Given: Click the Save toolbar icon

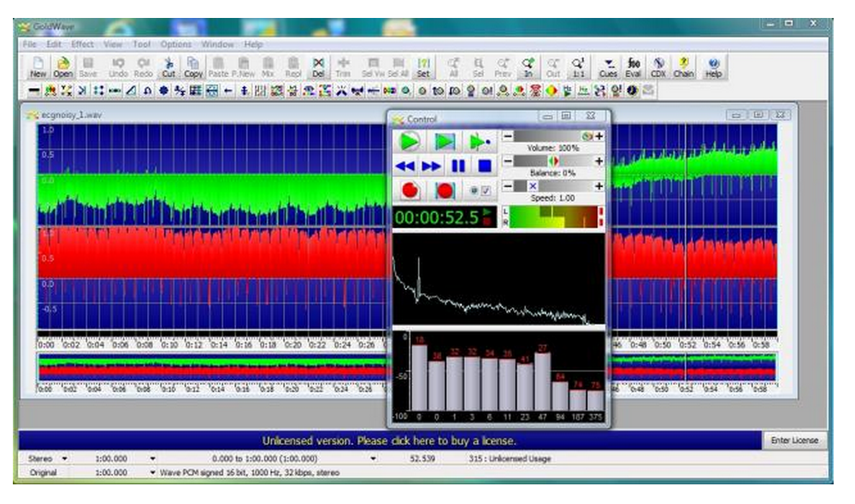Looking at the screenshot, I should (x=88, y=67).
